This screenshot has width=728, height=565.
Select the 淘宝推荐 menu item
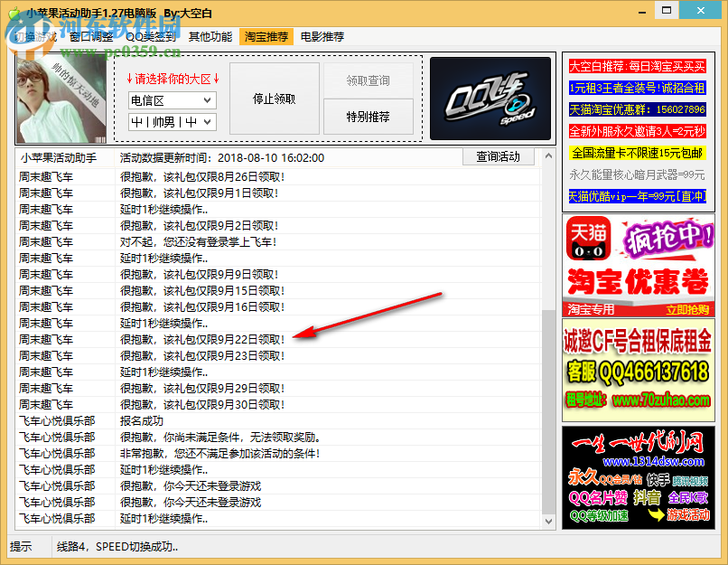pyautogui.click(x=266, y=37)
